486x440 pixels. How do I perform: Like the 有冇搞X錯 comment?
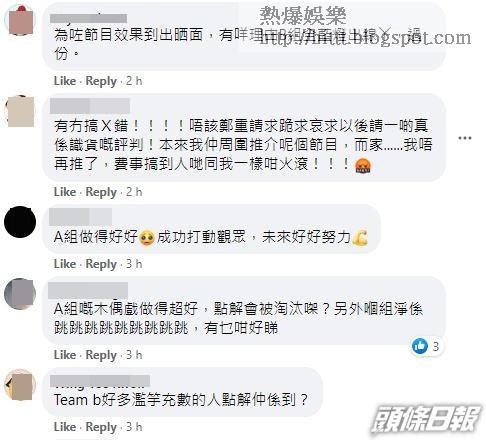coord(65,192)
